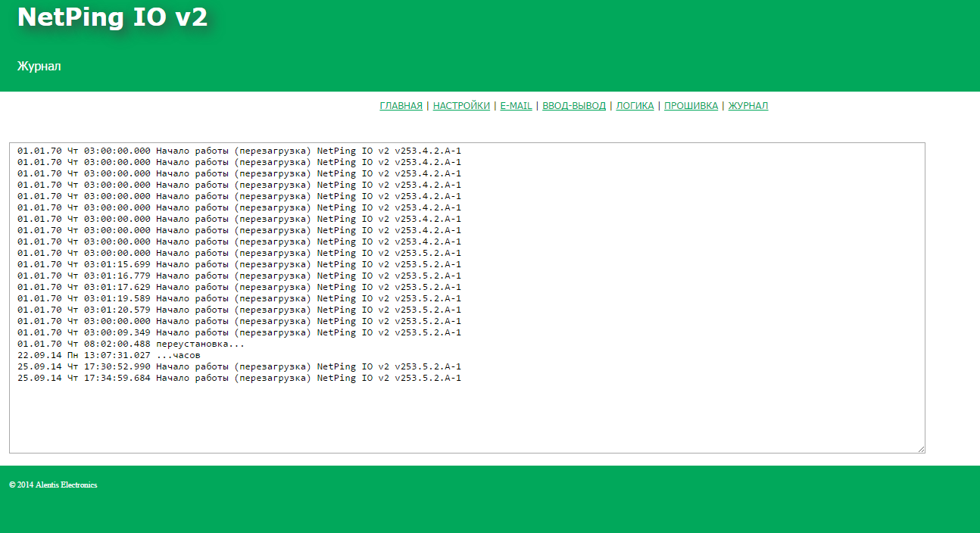Place cursor on the 17:30:52.990 log entry
Screen dimensions: 980x533
[239, 366]
